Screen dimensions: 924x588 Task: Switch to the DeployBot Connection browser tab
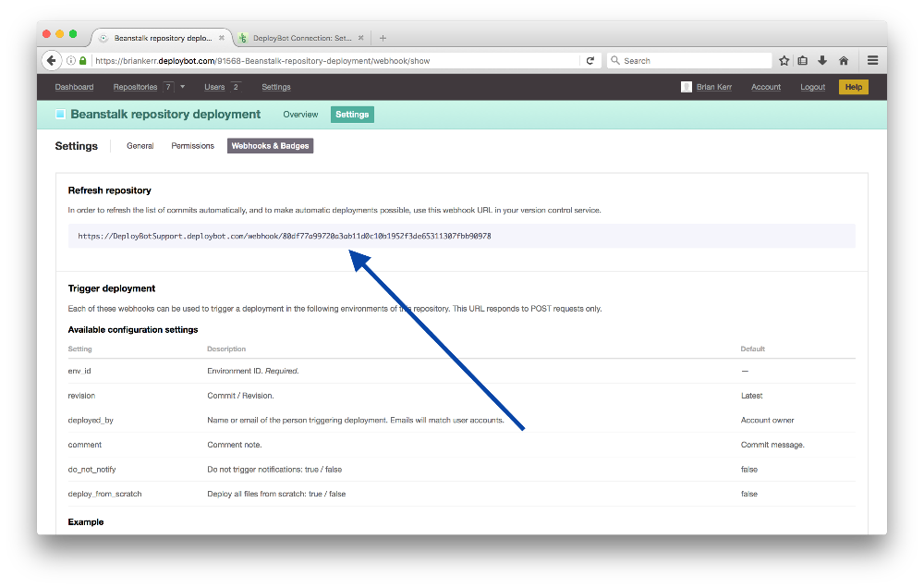[x=302, y=38]
